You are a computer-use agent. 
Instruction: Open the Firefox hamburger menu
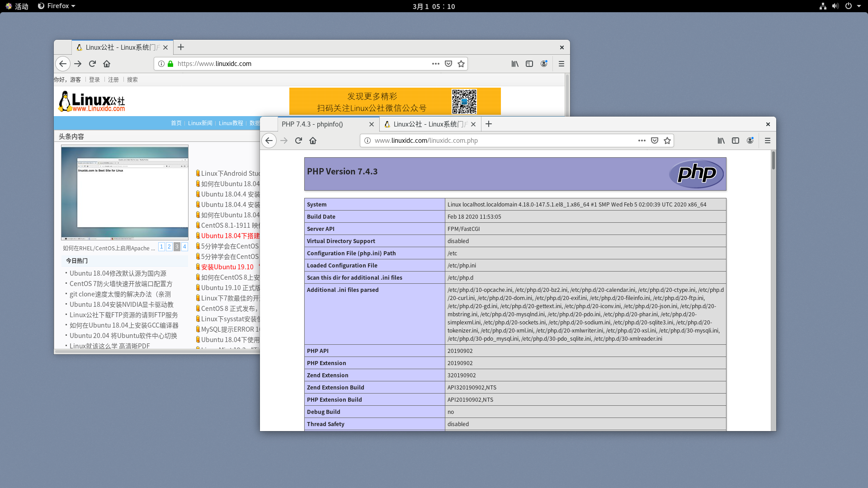[x=767, y=141]
